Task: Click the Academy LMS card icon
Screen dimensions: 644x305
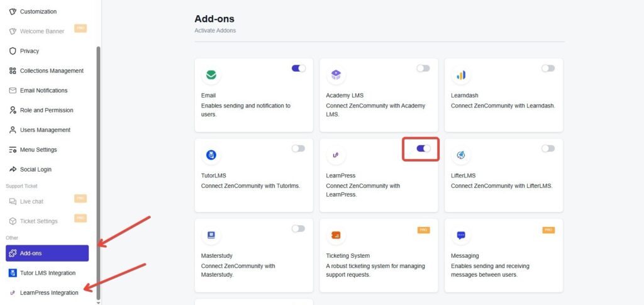Action: pyautogui.click(x=336, y=75)
